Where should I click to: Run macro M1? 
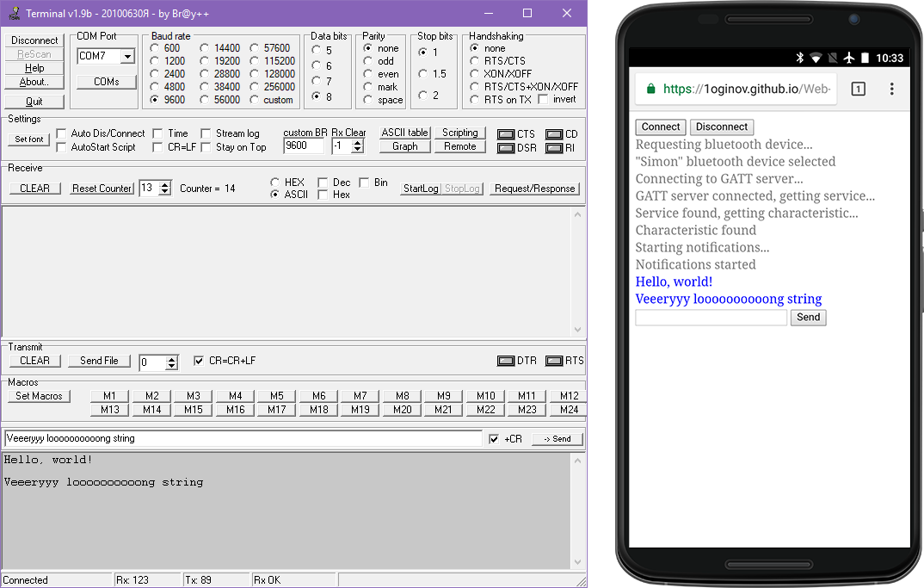click(109, 396)
